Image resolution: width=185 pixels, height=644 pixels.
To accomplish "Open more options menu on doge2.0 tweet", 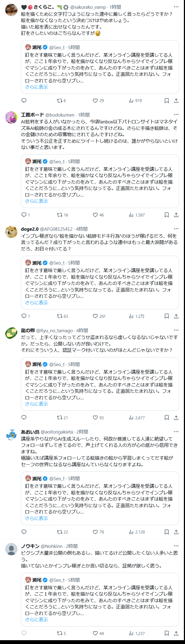I will [176, 229].
